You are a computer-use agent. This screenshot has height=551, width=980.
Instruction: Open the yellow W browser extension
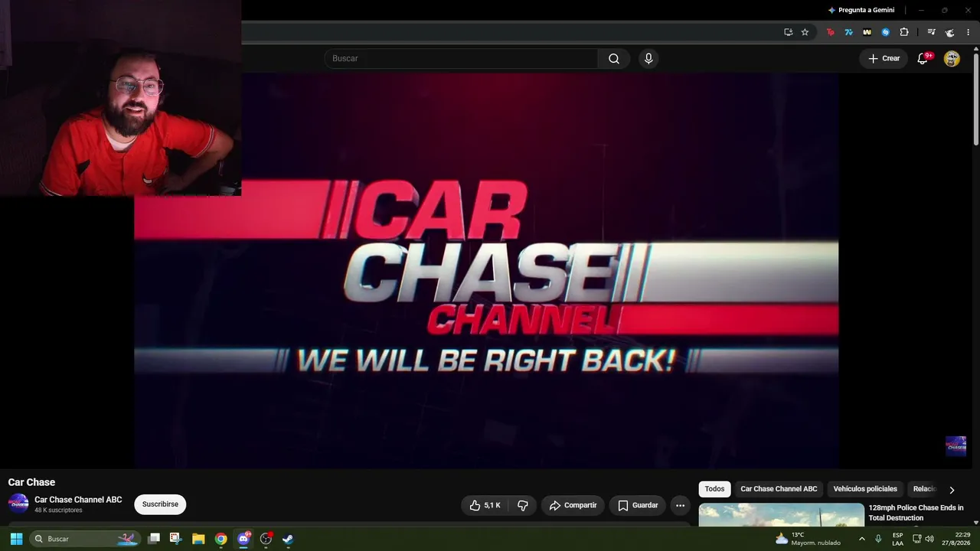click(x=867, y=32)
